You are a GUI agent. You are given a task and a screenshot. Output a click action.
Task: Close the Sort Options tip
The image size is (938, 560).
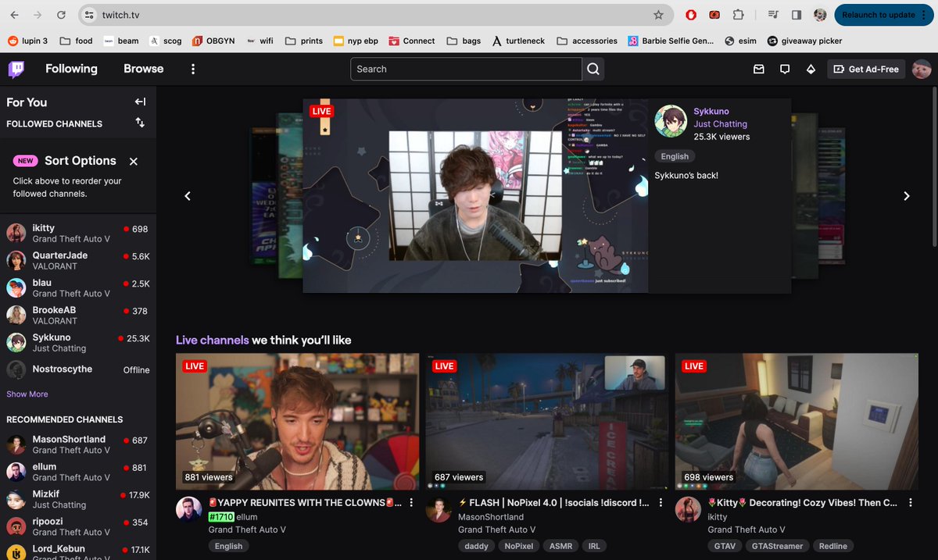pyautogui.click(x=134, y=161)
